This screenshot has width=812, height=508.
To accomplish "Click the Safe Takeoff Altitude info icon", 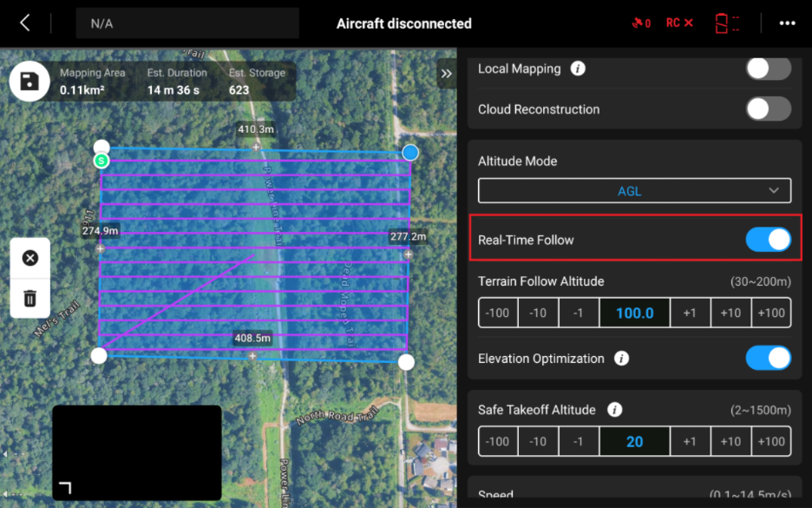I will point(615,410).
